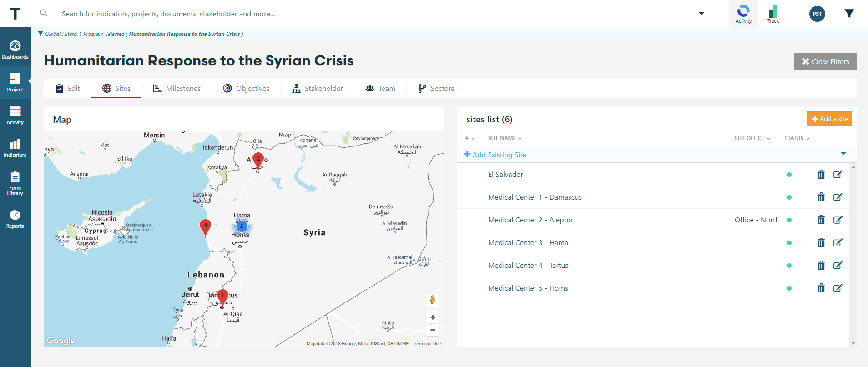868x367 pixels.
Task: Zoom in on the map
Action: tap(433, 317)
